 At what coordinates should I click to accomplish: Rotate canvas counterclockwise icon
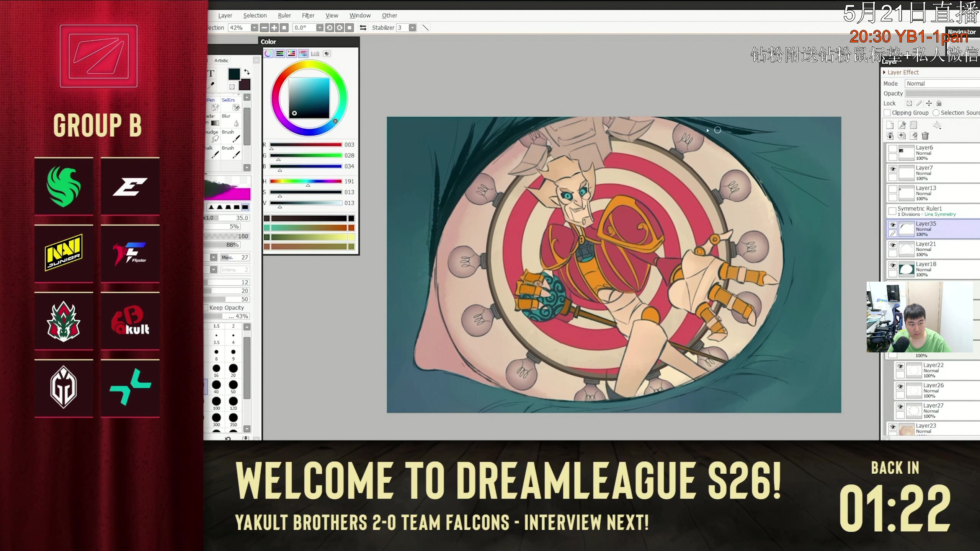tap(330, 28)
